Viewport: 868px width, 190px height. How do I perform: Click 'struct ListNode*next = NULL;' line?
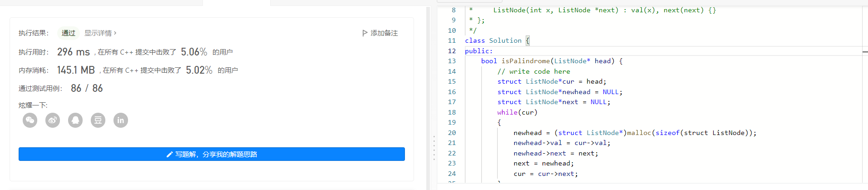coord(554,102)
